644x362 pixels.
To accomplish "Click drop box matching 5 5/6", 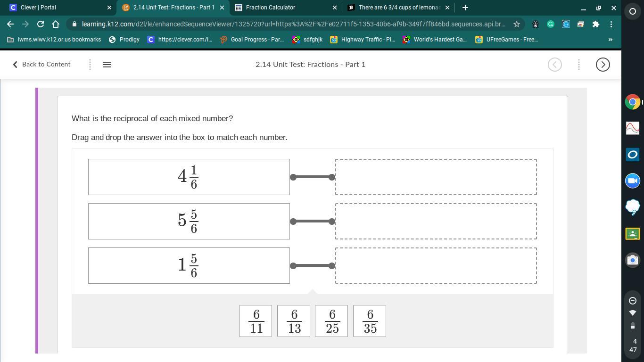I will click(x=436, y=221).
